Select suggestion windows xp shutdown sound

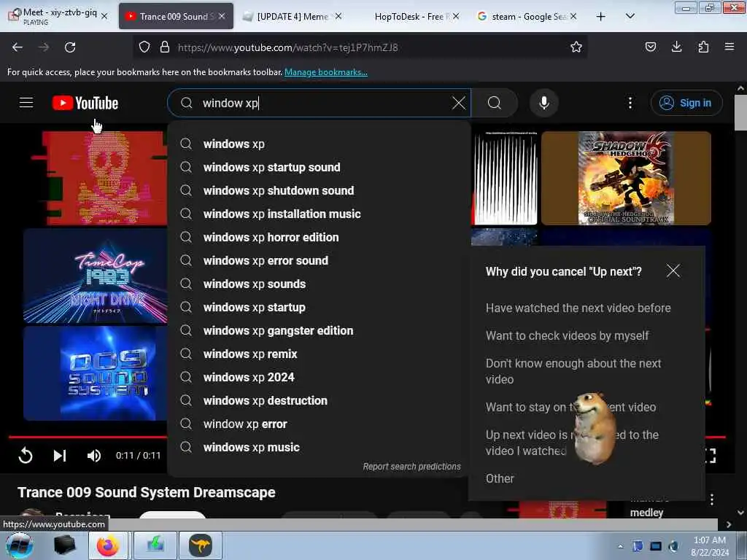pos(320,190)
